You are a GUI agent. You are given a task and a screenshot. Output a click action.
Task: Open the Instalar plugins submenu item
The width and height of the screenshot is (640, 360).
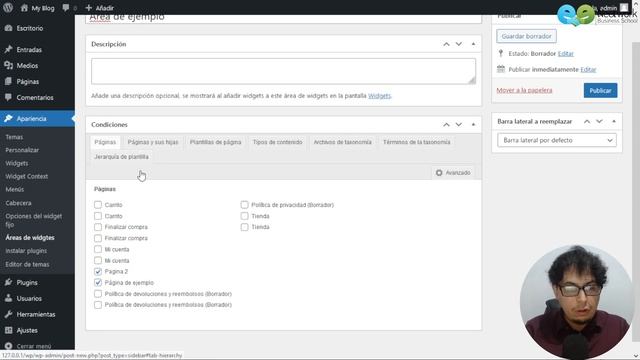tap(26, 251)
